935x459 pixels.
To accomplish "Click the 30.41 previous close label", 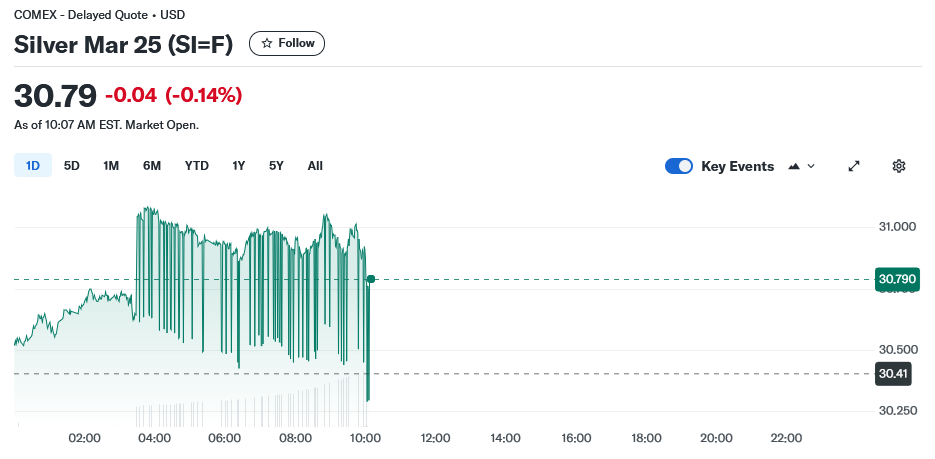I will [x=893, y=374].
